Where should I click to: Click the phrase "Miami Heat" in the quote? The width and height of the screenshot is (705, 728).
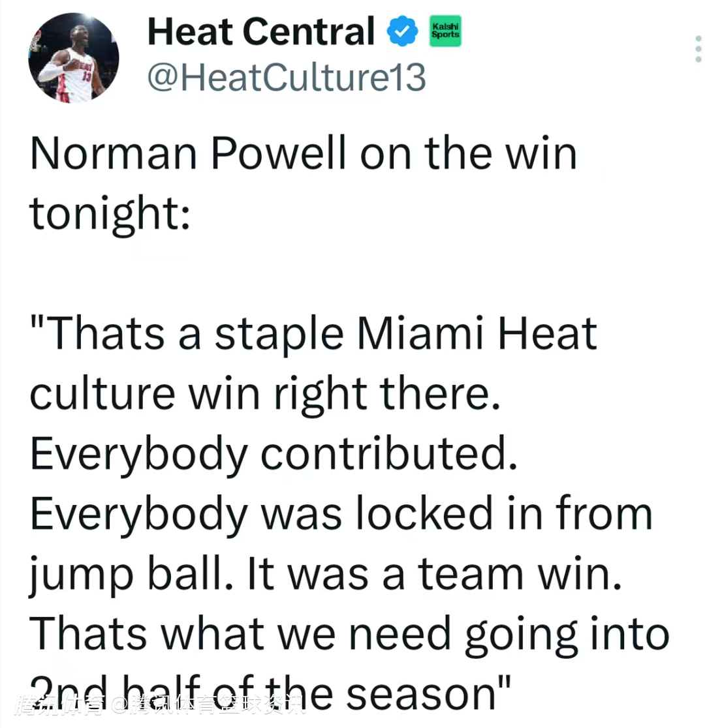click(x=476, y=333)
